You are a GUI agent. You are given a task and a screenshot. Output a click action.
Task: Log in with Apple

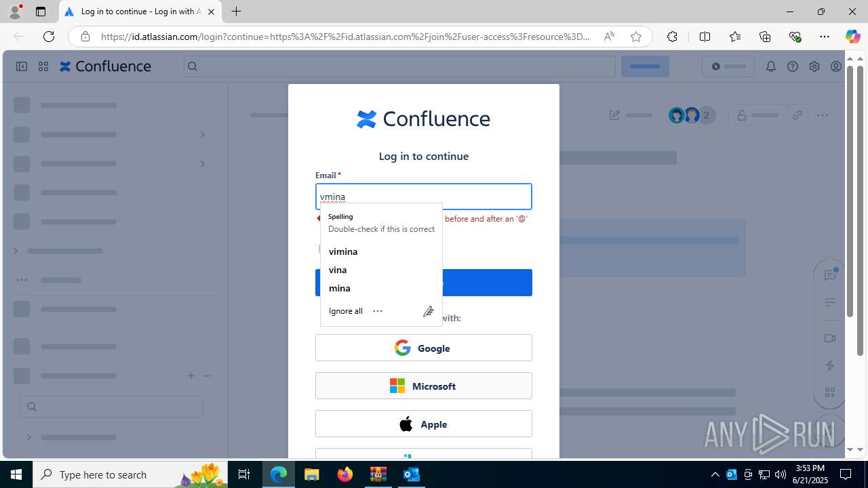click(x=424, y=424)
